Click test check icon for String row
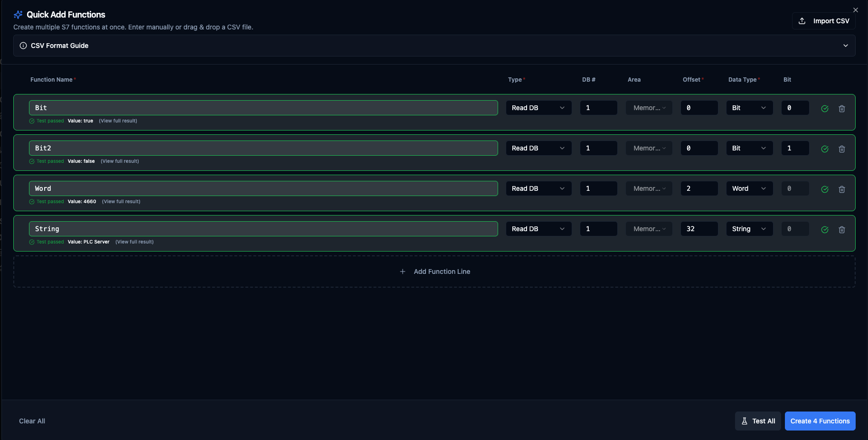 [x=824, y=230]
